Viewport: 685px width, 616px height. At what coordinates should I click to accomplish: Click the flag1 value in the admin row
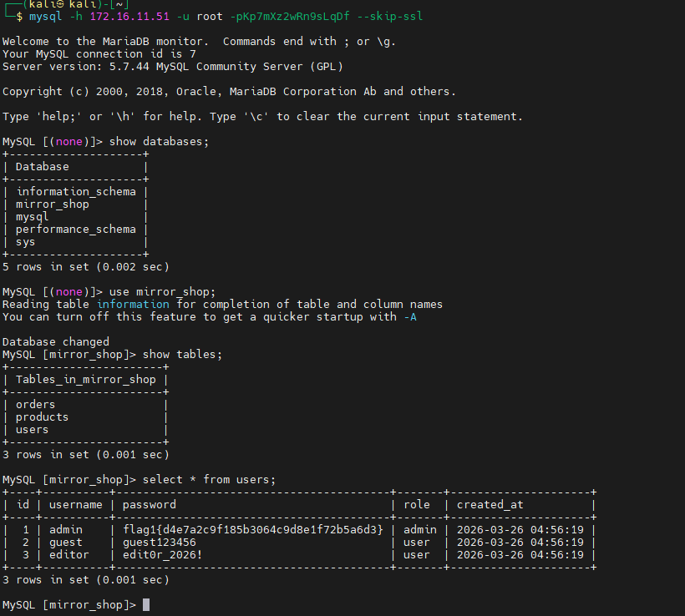coord(252,529)
